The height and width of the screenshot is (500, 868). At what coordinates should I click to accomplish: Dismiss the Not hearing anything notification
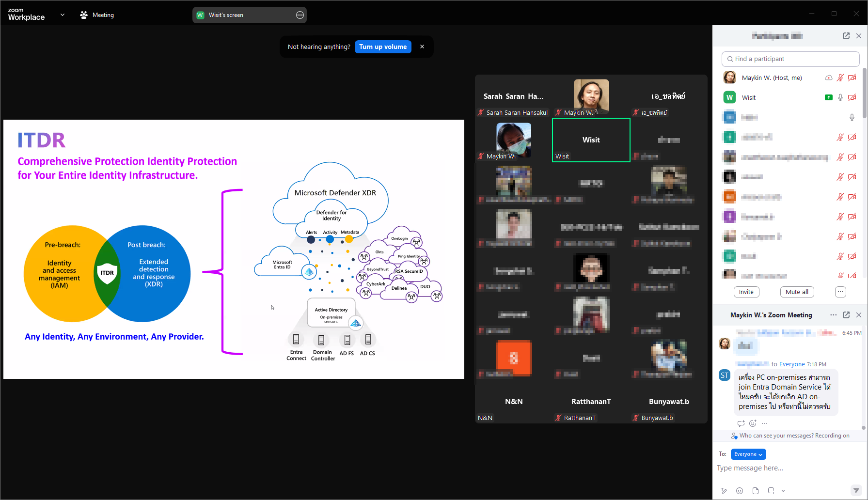pyautogui.click(x=422, y=47)
